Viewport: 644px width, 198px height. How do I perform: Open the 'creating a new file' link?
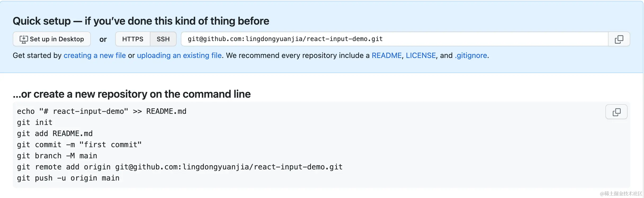click(x=95, y=55)
